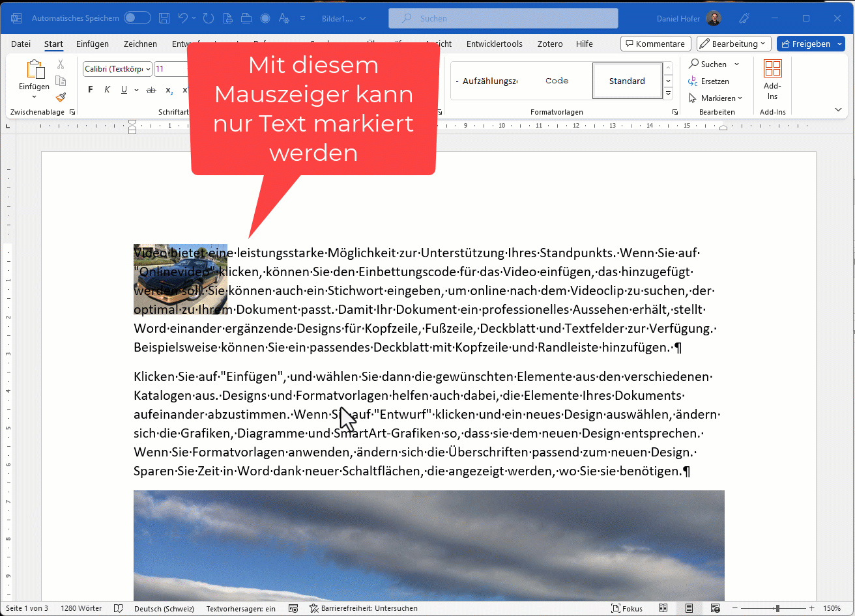Open the Add-Ins grid icon
The width and height of the screenshot is (855, 616).
[772, 69]
